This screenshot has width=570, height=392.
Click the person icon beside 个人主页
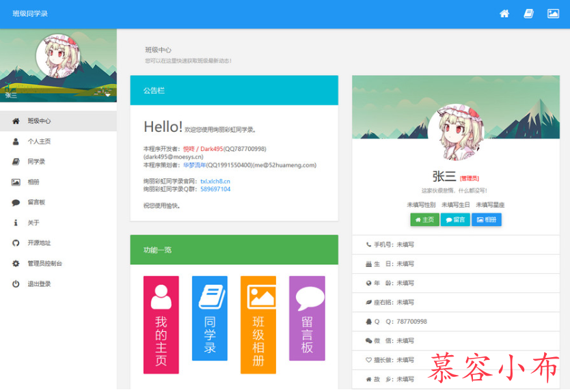click(x=16, y=141)
